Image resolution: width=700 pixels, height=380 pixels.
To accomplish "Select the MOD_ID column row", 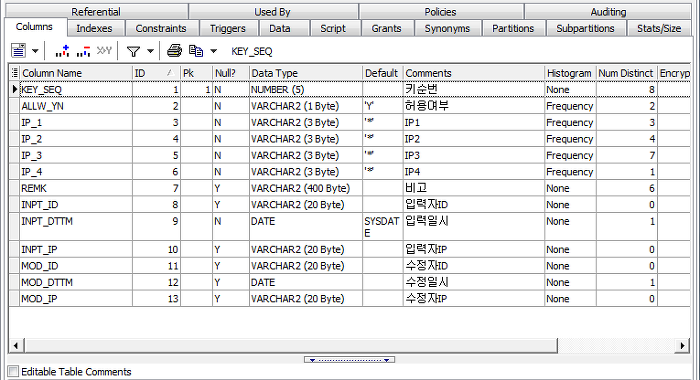I will [350, 266].
